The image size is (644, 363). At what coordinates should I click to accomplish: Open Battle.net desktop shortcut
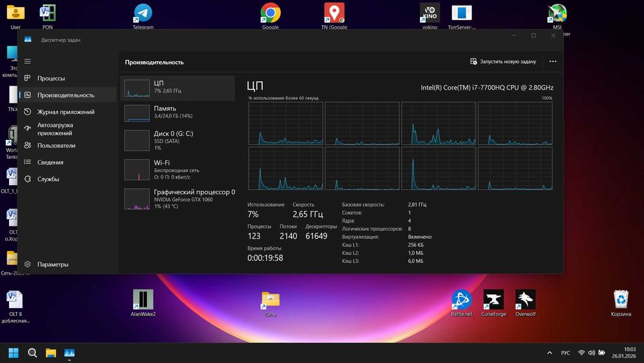coord(462,303)
